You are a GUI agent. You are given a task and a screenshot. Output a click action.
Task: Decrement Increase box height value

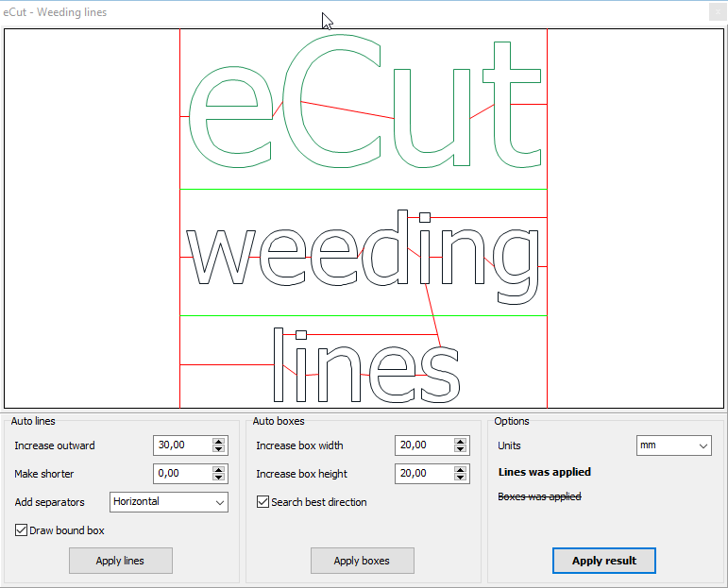pos(460,477)
